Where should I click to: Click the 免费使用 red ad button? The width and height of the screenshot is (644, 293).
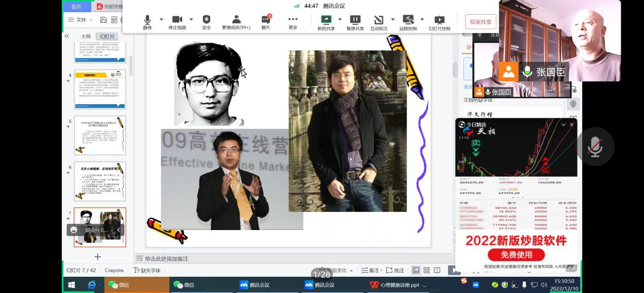click(x=516, y=255)
